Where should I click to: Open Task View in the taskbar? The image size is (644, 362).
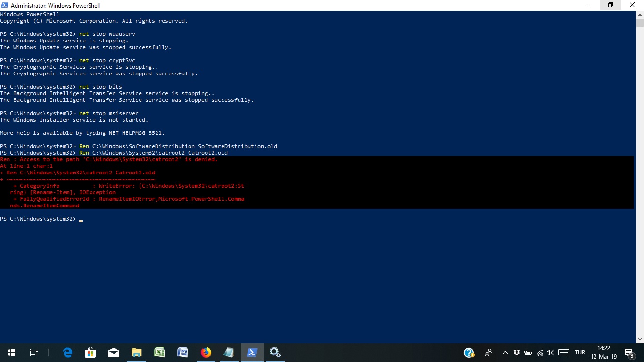[x=34, y=353]
